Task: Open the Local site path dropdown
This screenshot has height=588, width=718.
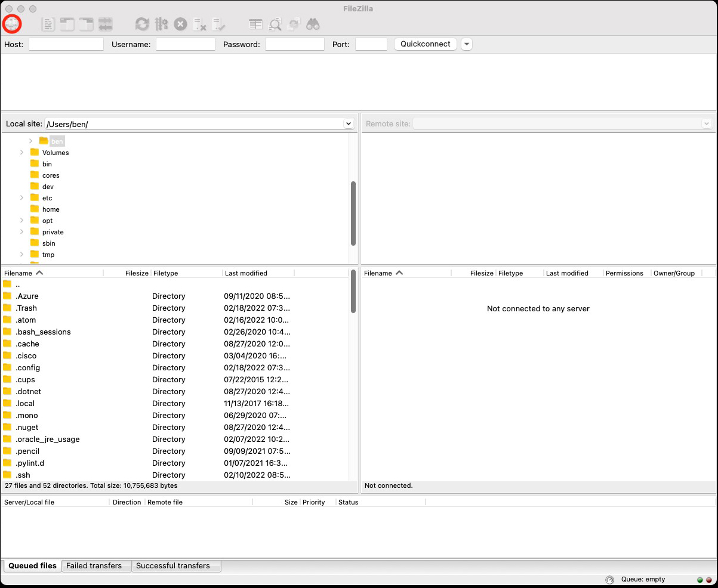Action: tap(349, 123)
